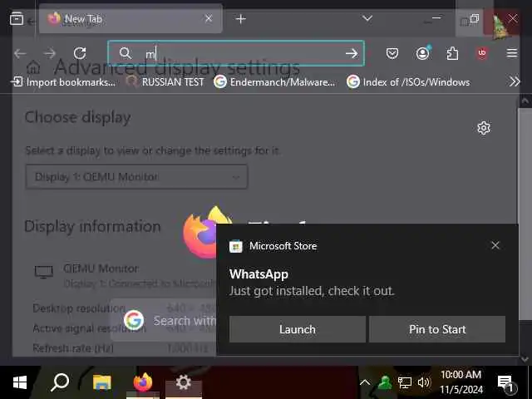
Task: Click the address bar search field
Action: (x=236, y=53)
